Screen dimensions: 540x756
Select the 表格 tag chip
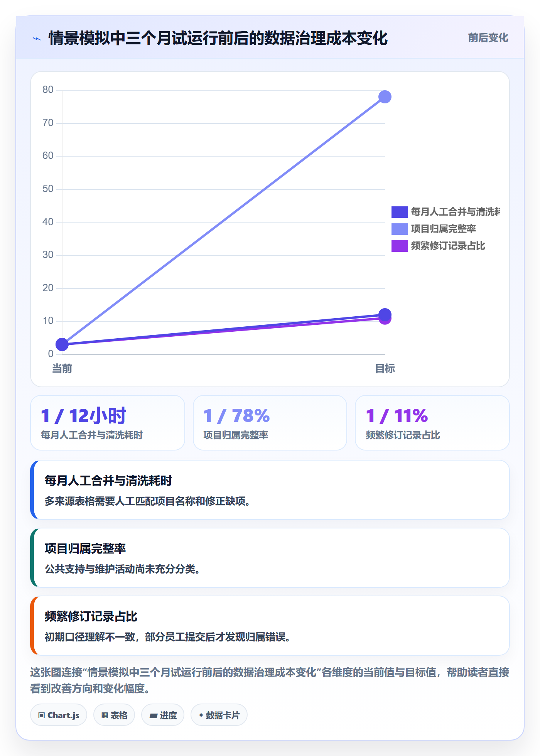[114, 715]
